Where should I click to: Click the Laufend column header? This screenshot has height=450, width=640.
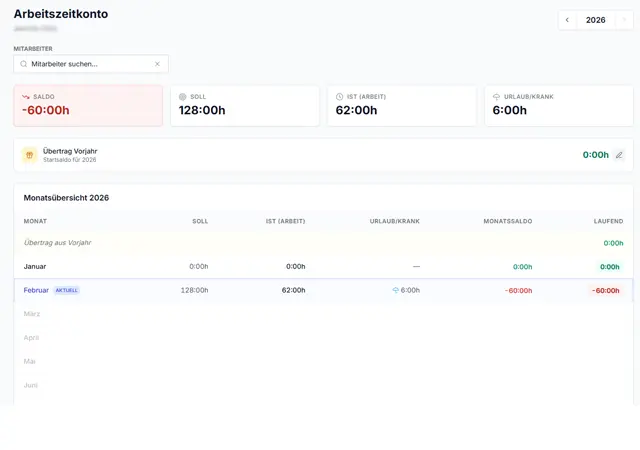(x=608, y=221)
